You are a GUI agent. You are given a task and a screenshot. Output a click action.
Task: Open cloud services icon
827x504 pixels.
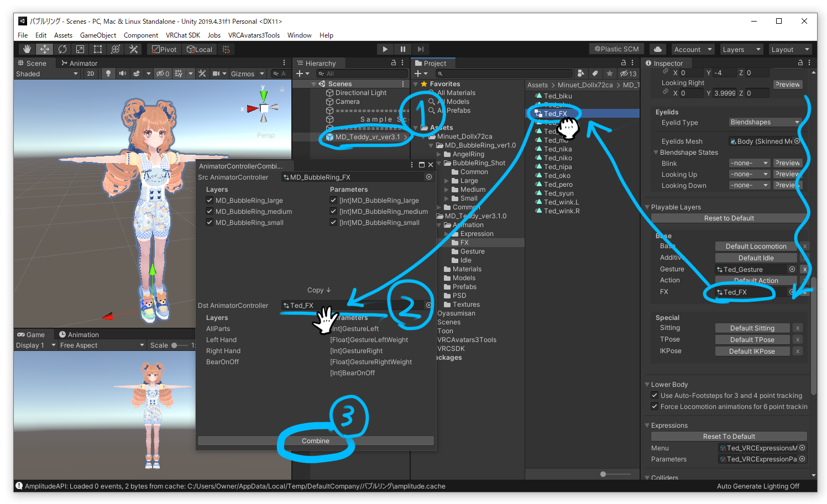pyautogui.click(x=657, y=49)
